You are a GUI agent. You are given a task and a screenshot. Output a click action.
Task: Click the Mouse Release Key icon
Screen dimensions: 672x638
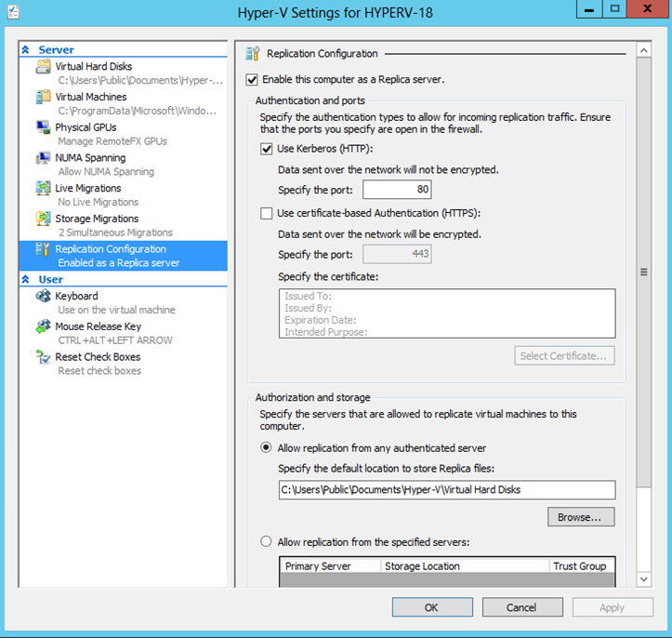[44, 326]
